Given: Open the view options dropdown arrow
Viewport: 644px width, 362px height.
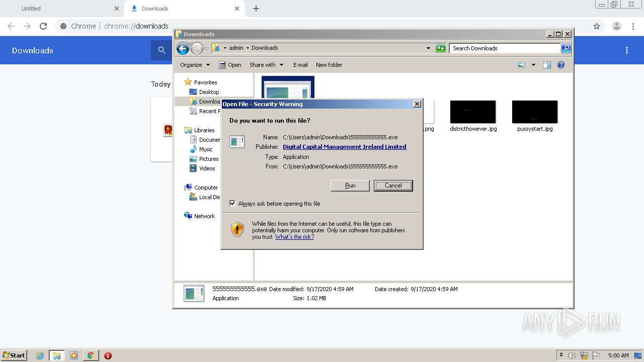Looking at the screenshot, I should tap(533, 65).
